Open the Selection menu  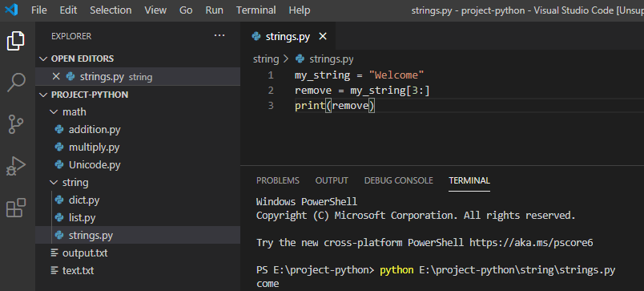pos(111,10)
